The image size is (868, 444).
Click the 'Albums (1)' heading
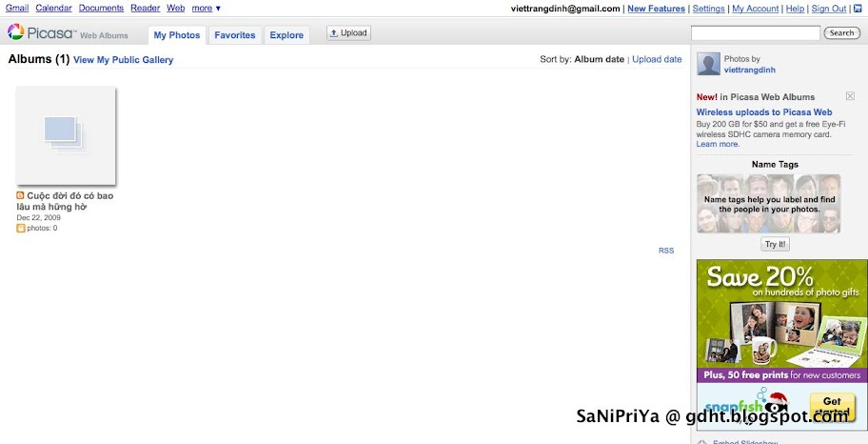39,59
